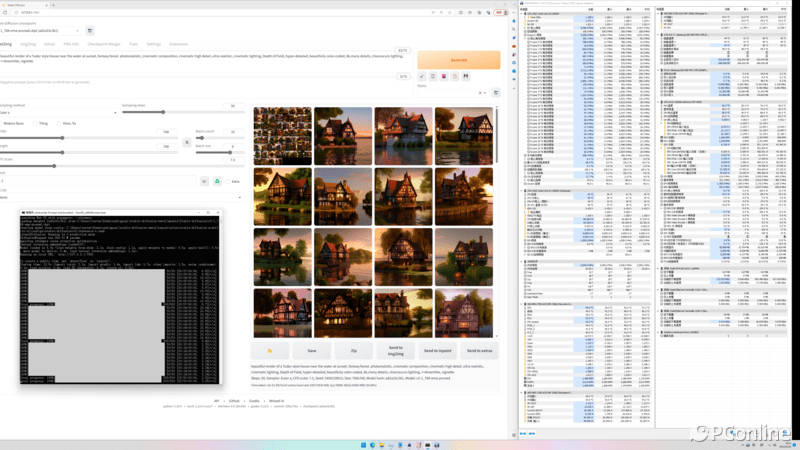Viewport: 800px width, 450px height.
Task: Switch to the PNG Info tab
Action: click(71, 44)
